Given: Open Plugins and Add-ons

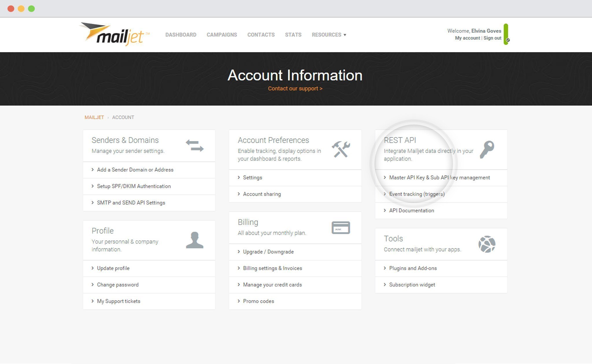Looking at the screenshot, I should (x=441, y=268).
